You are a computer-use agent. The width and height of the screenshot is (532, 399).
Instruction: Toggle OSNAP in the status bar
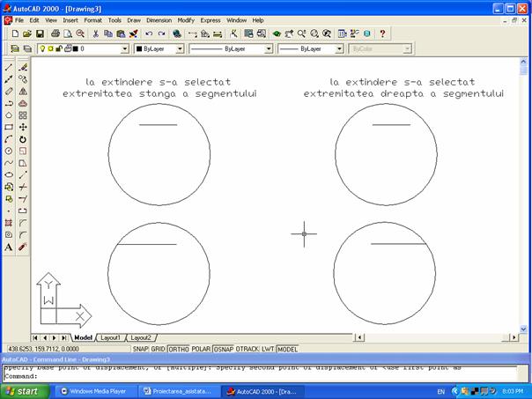[x=224, y=349]
